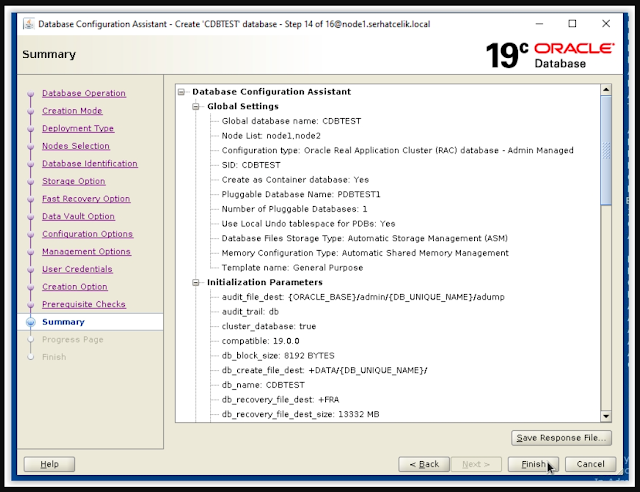
Task: Select 'Create as Container database: Yes' row
Action: tap(295, 180)
